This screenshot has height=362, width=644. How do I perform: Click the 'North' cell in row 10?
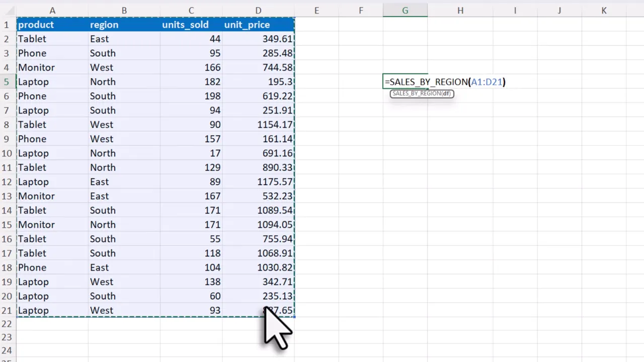124,153
